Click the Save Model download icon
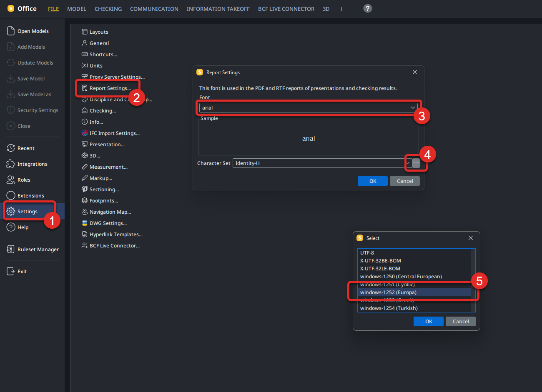This screenshot has height=392, width=542. pyautogui.click(x=11, y=78)
